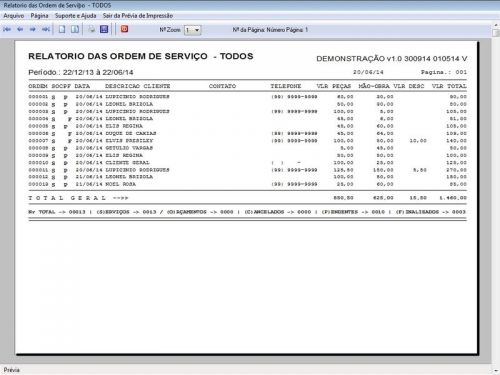Click the DESCRICAO CLIENTE column header

coord(137,86)
